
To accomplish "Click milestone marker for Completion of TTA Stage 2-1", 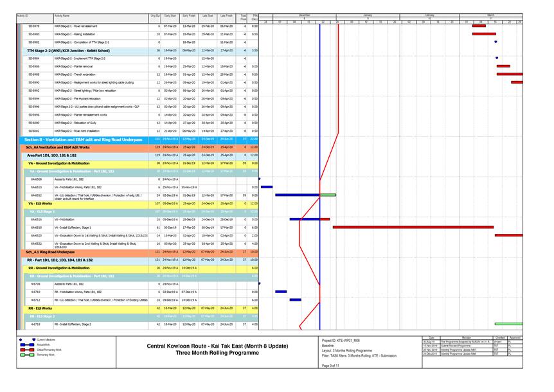I will (496, 42).
